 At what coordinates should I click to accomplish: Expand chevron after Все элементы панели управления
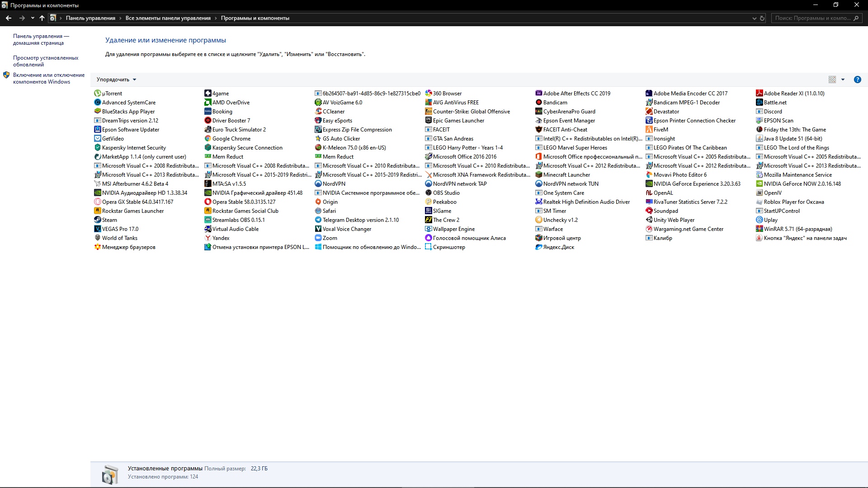[x=216, y=19]
